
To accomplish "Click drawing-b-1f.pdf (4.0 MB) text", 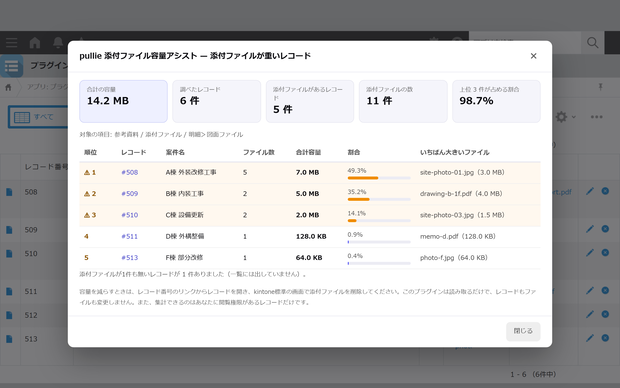I will (x=461, y=194).
